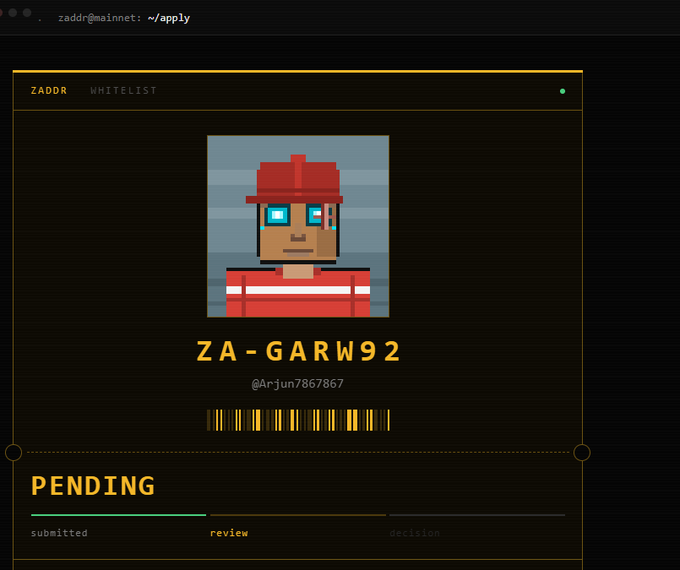Click the PENDING status heading
Viewport: 680px width, 570px height.
click(x=93, y=485)
